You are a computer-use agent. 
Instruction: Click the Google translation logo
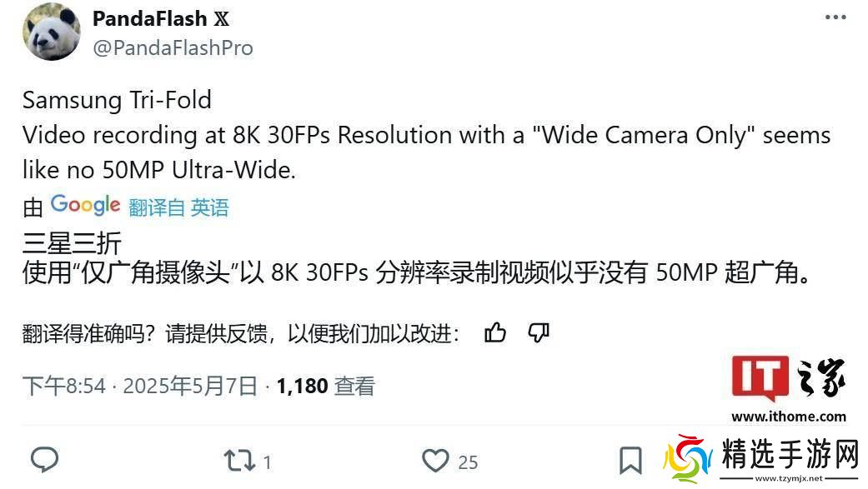(x=85, y=205)
